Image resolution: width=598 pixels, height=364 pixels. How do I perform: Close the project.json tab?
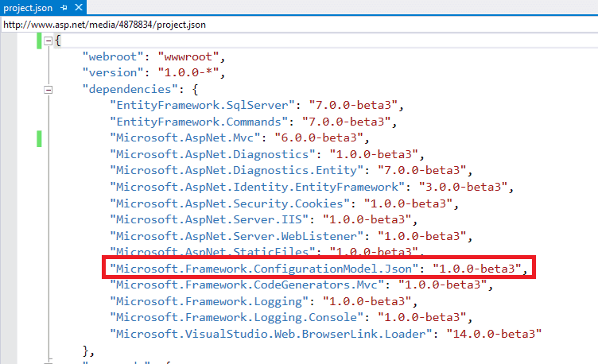(77, 8)
